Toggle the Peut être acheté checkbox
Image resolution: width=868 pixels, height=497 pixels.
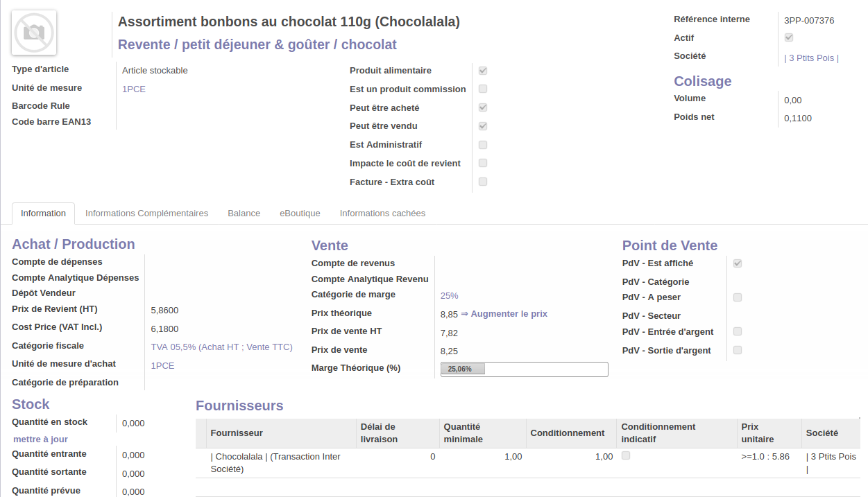tap(483, 107)
